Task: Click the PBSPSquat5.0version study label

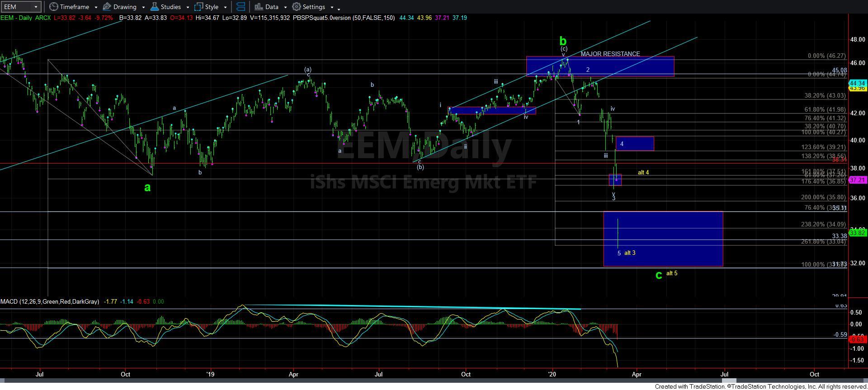Action: (x=344, y=18)
